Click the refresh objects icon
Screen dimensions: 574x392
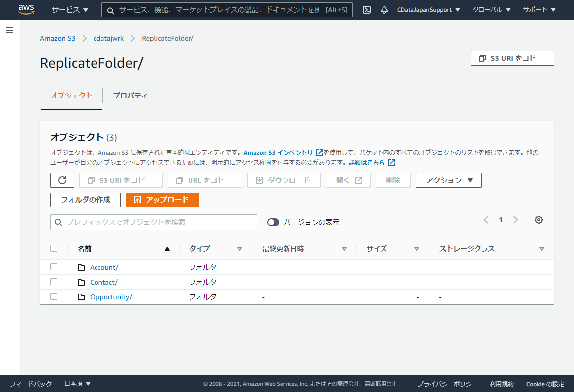pyautogui.click(x=62, y=180)
